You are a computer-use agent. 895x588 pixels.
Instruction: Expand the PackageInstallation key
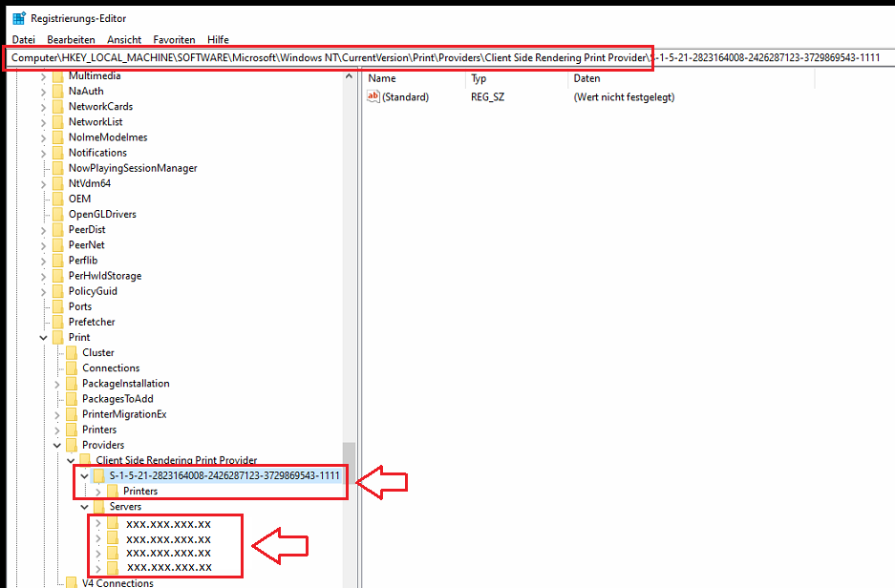pos(57,384)
